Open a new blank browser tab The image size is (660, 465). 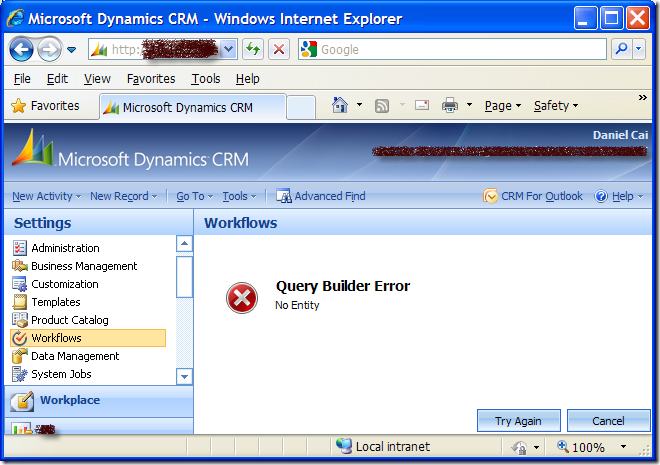[x=301, y=108]
